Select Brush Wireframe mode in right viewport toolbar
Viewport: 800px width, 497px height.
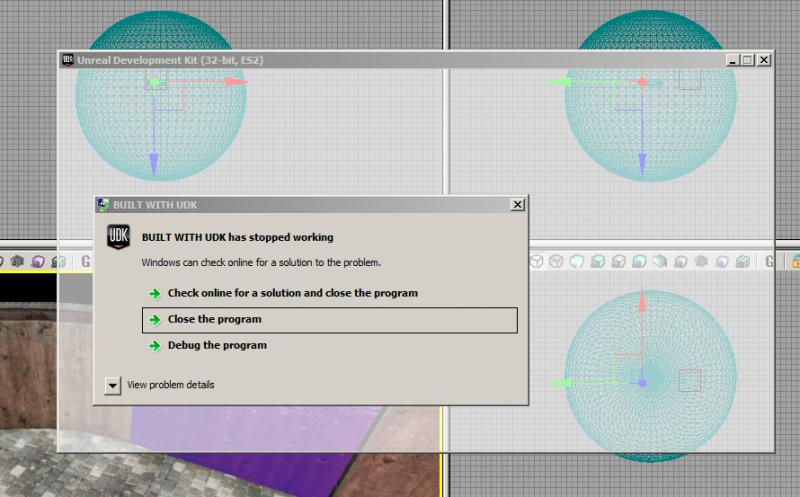[536, 262]
